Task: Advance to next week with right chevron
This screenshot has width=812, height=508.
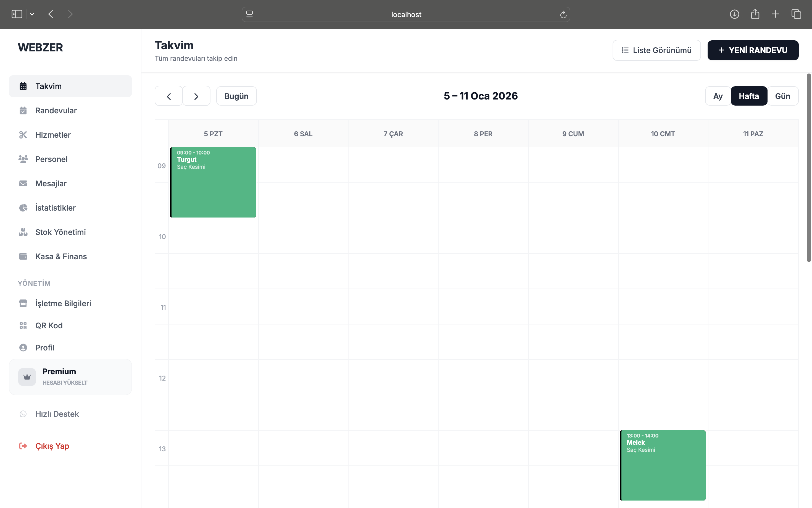Action: click(196, 96)
